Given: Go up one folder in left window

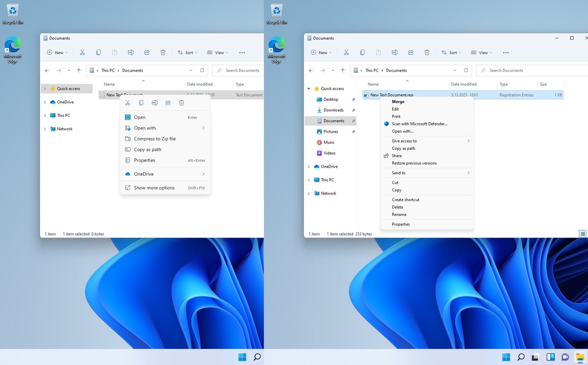Looking at the screenshot, I should pos(79,71).
